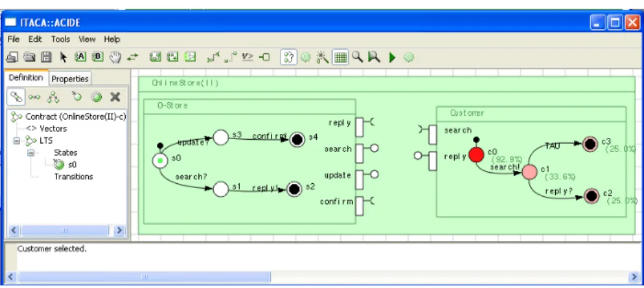
Task: Click the link chain icon in Definition panel
Action: [x=15, y=97]
